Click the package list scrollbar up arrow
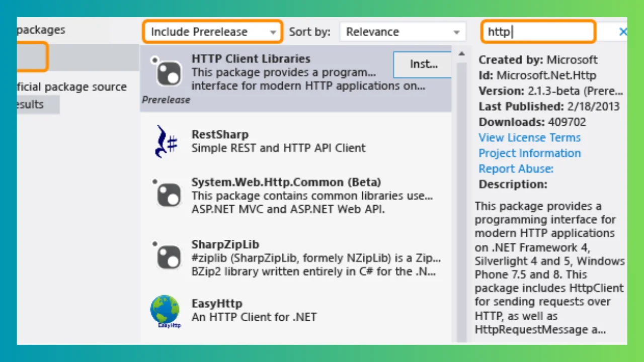Image resolution: width=644 pixels, height=362 pixels. tap(460, 54)
